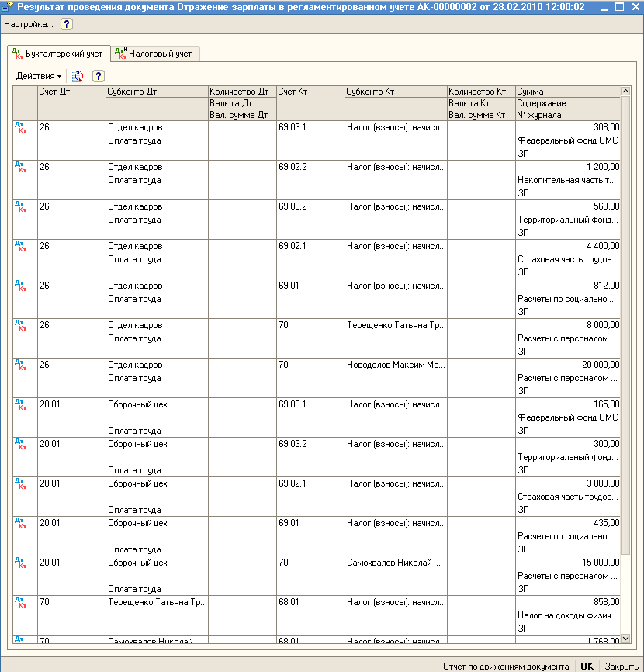The height and width of the screenshot is (672, 644).
Task: Click the Закрыть button
Action: pyautogui.click(x=621, y=667)
